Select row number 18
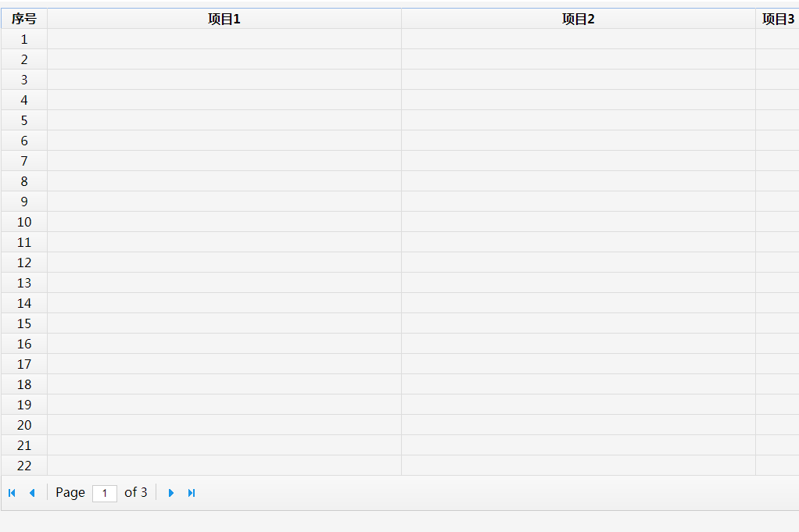The width and height of the screenshot is (799, 532). [24, 384]
